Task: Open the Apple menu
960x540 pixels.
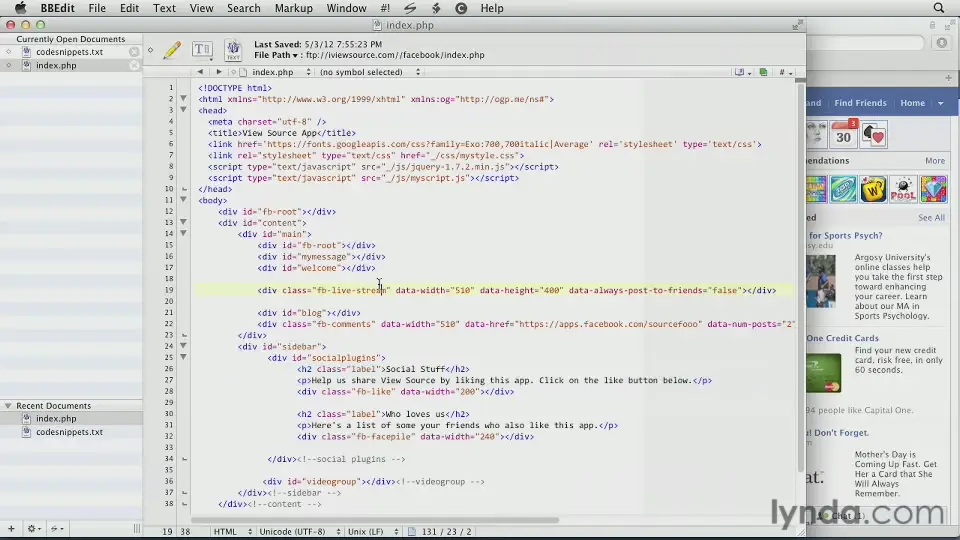Action: [x=20, y=8]
